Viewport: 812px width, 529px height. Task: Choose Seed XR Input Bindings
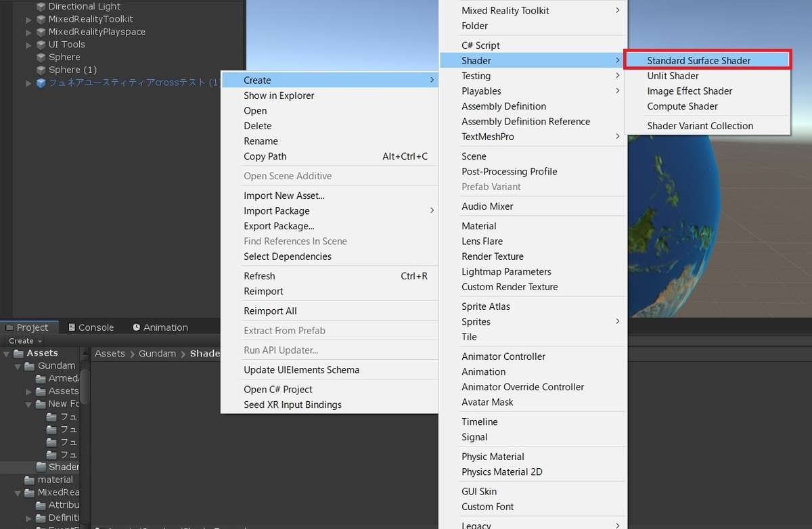(330, 405)
